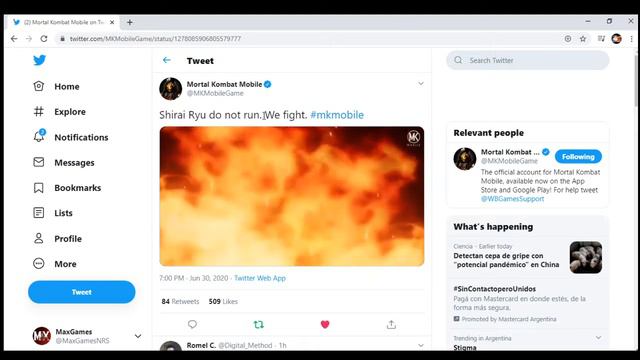View the 84 Retweets list
Image resolution: width=640 pixels, height=360 pixels.
coord(180,302)
